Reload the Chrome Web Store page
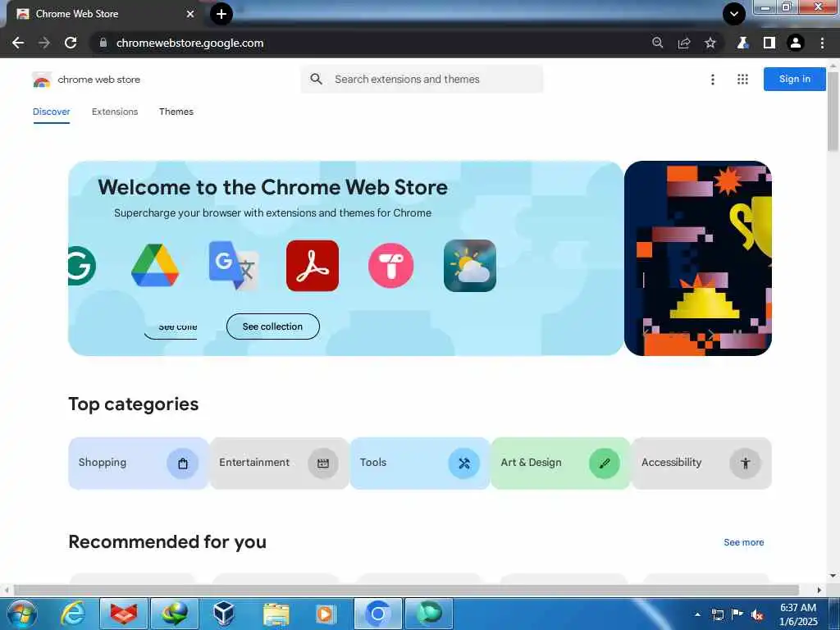840x630 pixels. (x=71, y=43)
